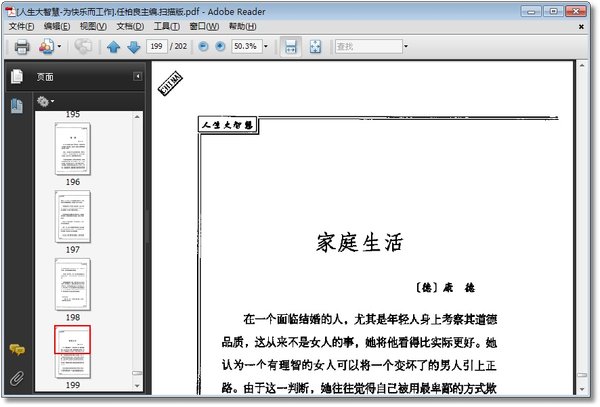
Task: Click the document scrollbar thumb
Action: pos(582,375)
